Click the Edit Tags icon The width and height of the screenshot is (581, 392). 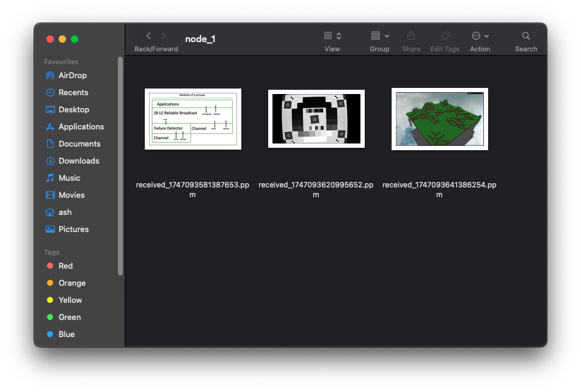coord(445,36)
